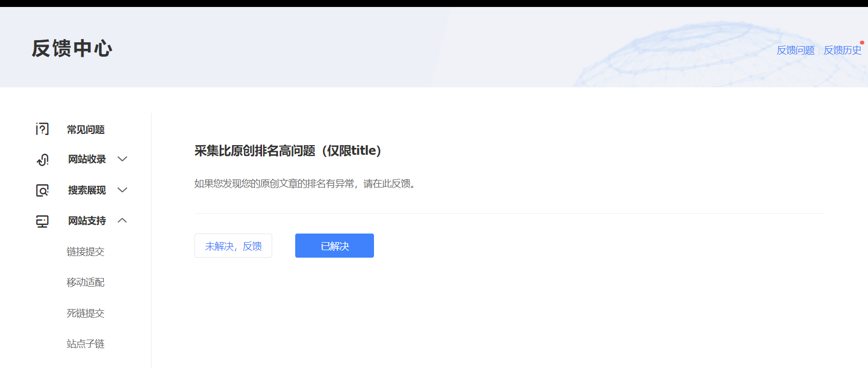Click the 搜索展现 magnifier icon
The image size is (868, 368).
click(x=42, y=190)
